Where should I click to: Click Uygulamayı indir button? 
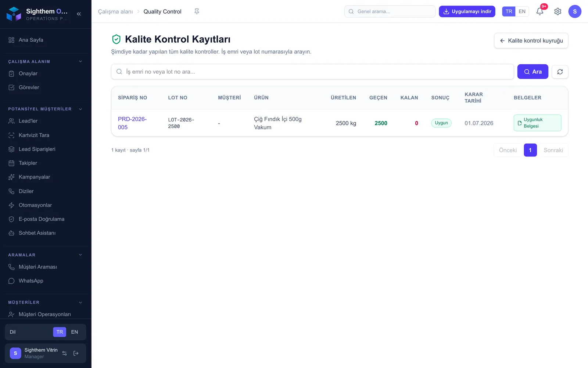point(467,11)
